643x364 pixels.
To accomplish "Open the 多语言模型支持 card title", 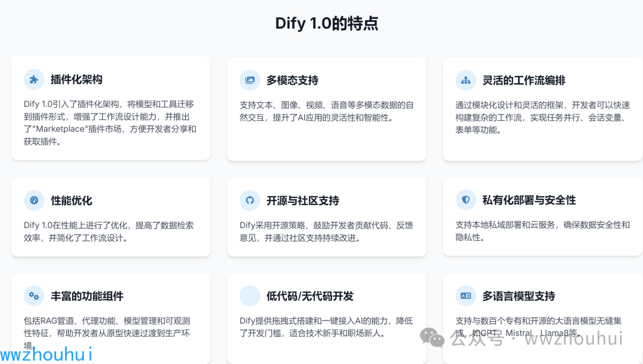I will pos(519,296).
